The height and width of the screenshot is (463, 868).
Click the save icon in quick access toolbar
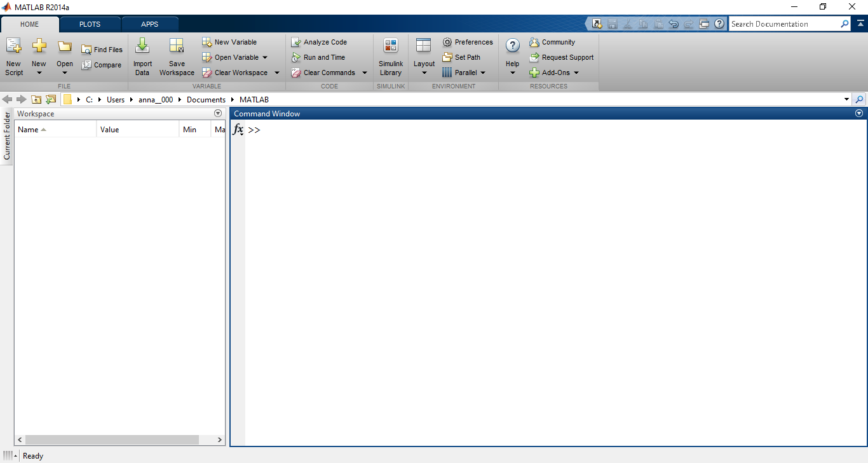[613, 24]
